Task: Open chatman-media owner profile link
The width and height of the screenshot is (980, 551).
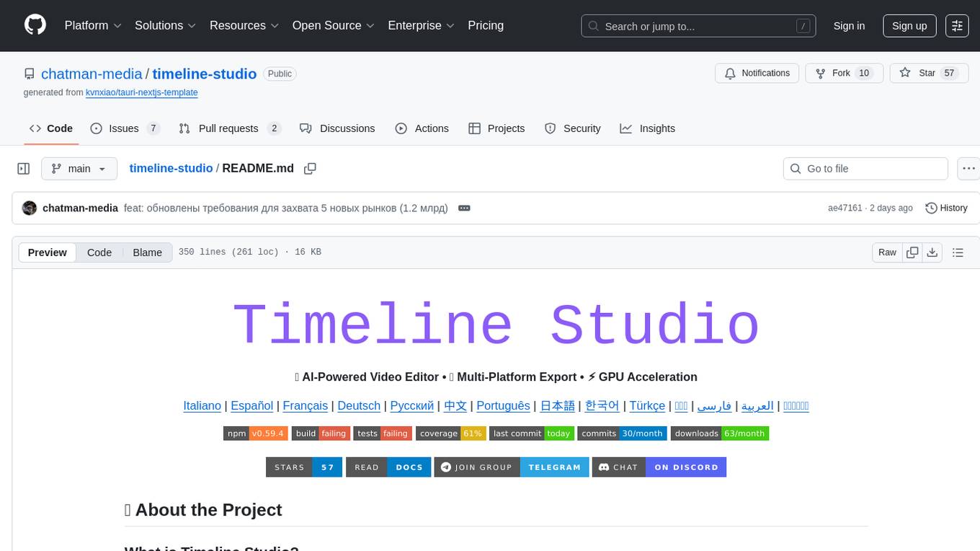Action: pos(92,74)
